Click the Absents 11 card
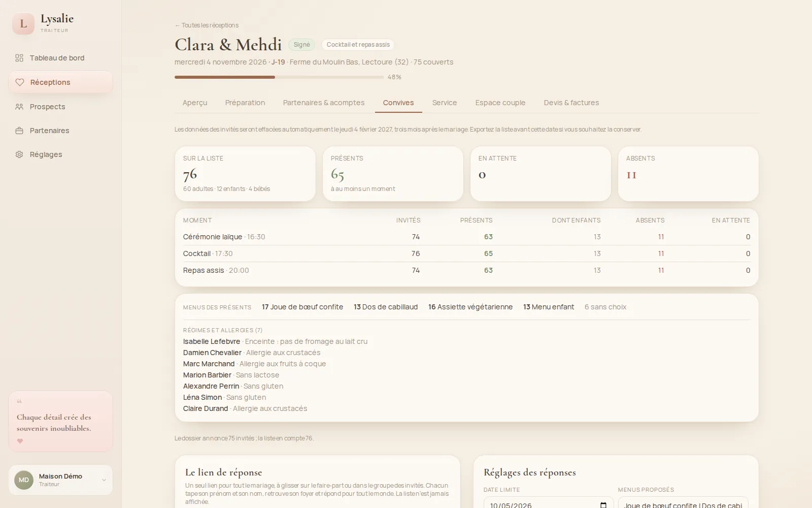This screenshot has width=812, height=508. [688, 174]
